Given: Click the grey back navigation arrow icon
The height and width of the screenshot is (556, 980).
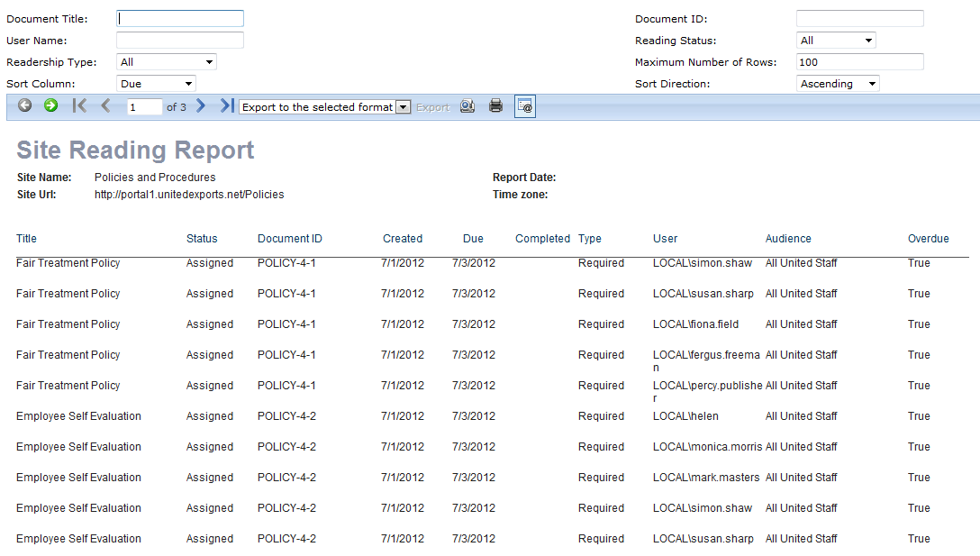Looking at the screenshot, I should [24, 105].
